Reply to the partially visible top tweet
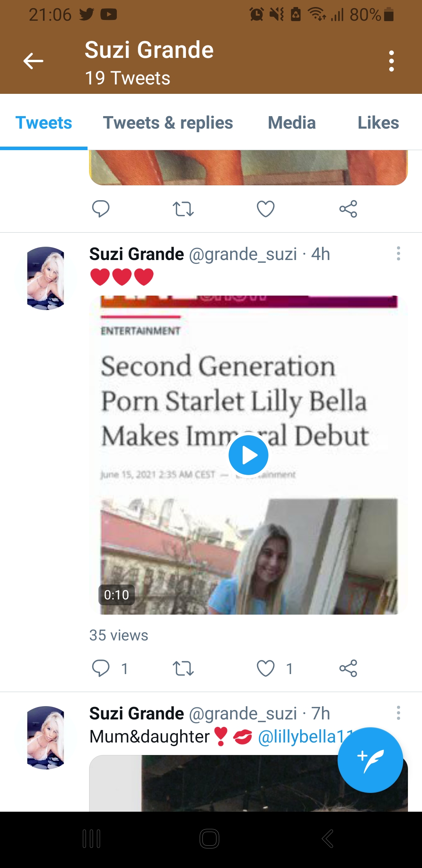The width and height of the screenshot is (422, 868). 100,209
